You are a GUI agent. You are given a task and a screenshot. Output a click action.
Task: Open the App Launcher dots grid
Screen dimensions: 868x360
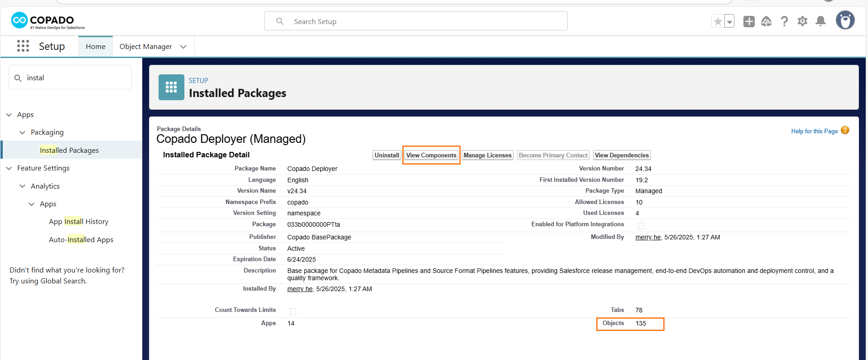(x=23, y=46)
